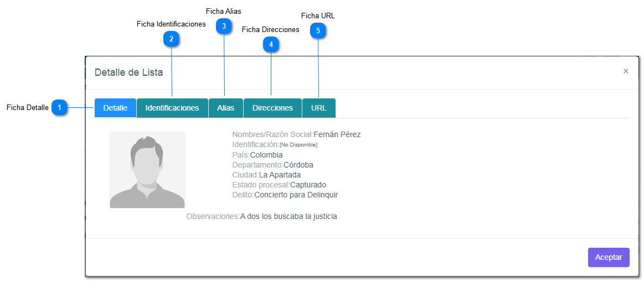The image size is (644, 282).
Task: Close the Detalle de Lista dialog
Action: tap(626, 71)
